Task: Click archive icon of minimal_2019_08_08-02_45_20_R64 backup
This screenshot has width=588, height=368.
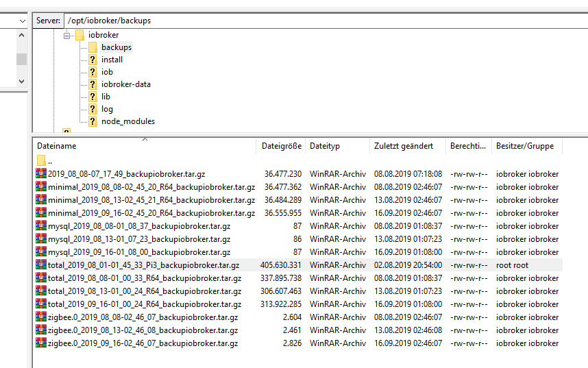Action: [41, 187]
